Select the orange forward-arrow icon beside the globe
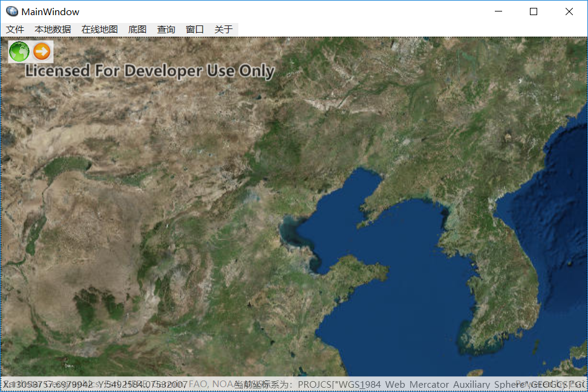The image size is (588, 392). [x=41, y=51]
